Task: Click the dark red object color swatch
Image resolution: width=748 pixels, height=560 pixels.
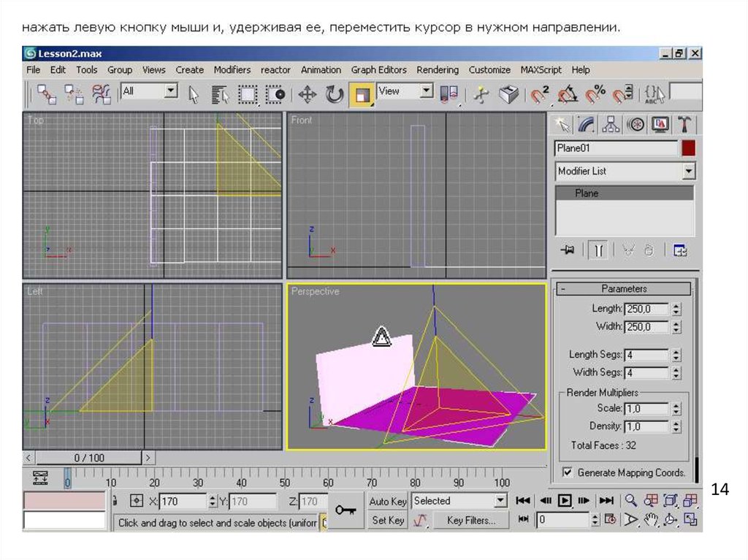Action: tap(688, 148)
